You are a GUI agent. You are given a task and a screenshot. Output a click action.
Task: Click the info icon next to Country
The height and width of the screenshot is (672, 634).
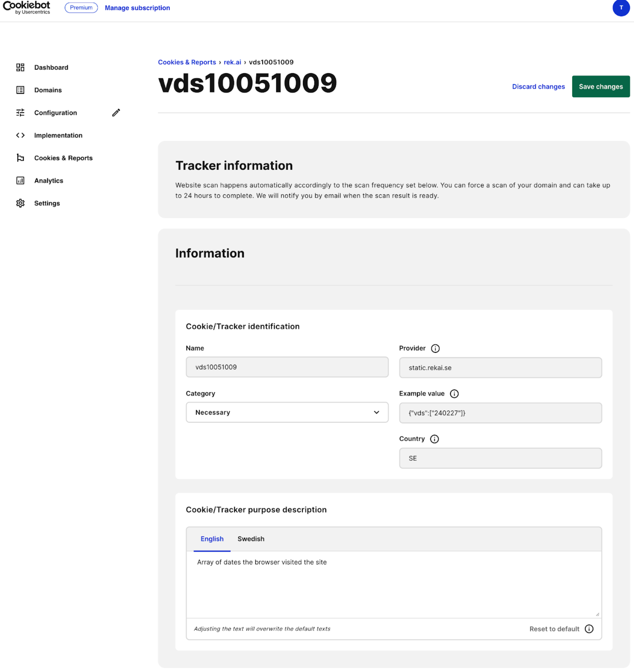[x=434, y=439]
